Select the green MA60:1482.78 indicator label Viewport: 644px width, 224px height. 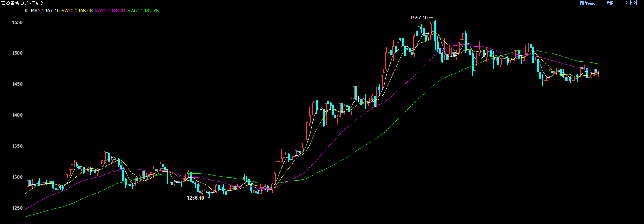pos(143,11)
